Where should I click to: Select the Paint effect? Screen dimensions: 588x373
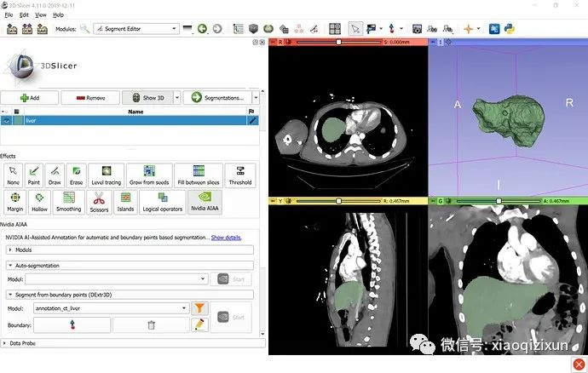[34, 175]
